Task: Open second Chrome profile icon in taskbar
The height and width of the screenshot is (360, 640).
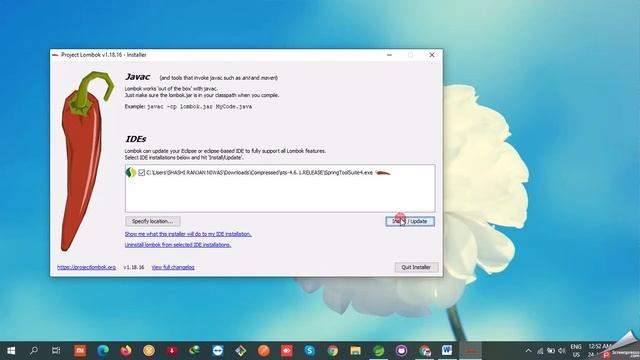Action: (x=424, y=351)
